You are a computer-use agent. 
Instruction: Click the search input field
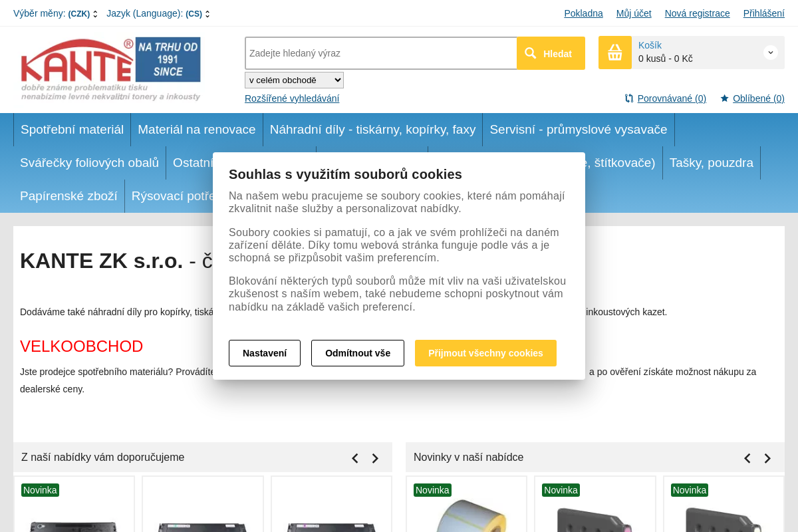point(380,53)
